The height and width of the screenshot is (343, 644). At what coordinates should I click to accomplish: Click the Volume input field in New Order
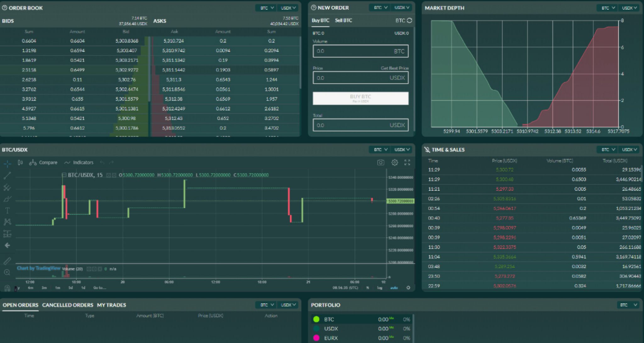tap(360, 51)
